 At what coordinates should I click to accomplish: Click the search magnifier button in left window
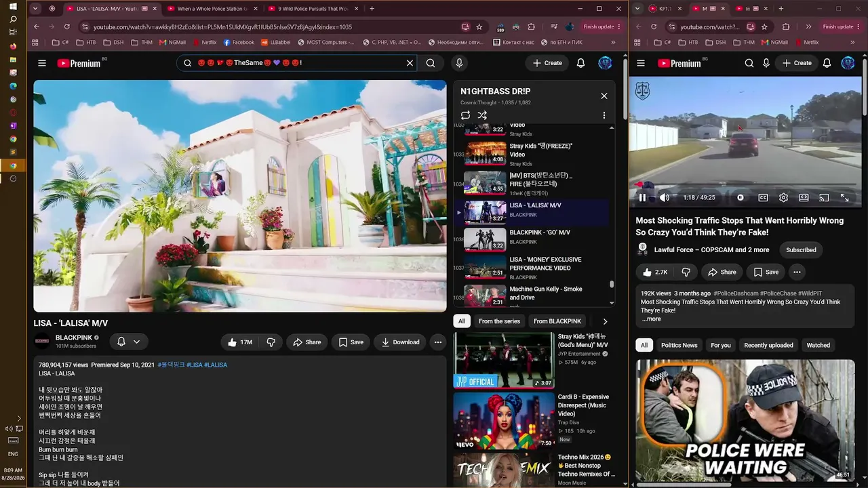431,63
